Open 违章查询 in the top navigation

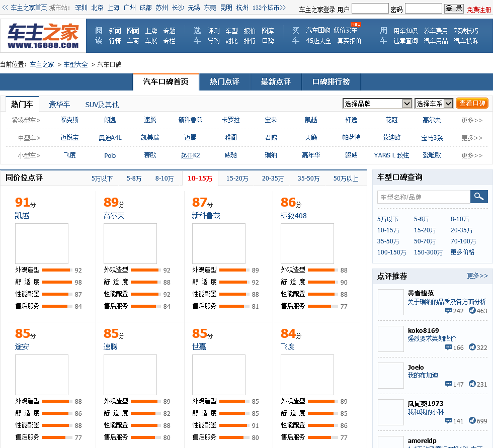(x=405, y=41)
